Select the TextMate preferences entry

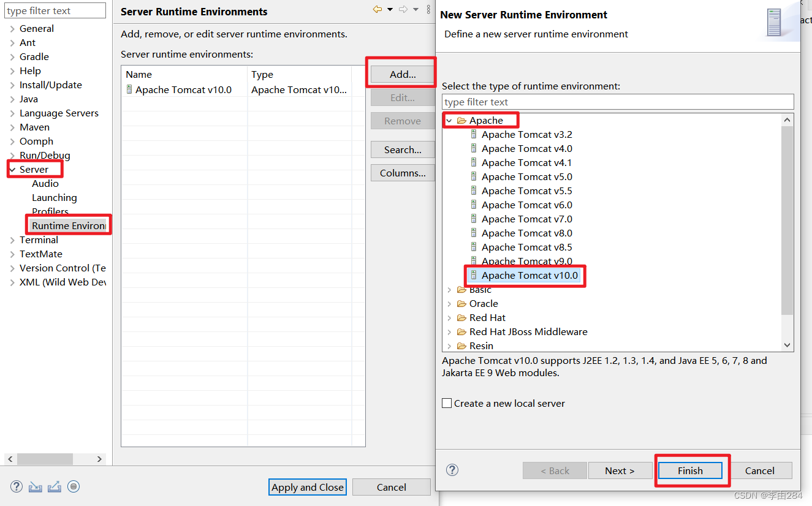click(41, 254)
